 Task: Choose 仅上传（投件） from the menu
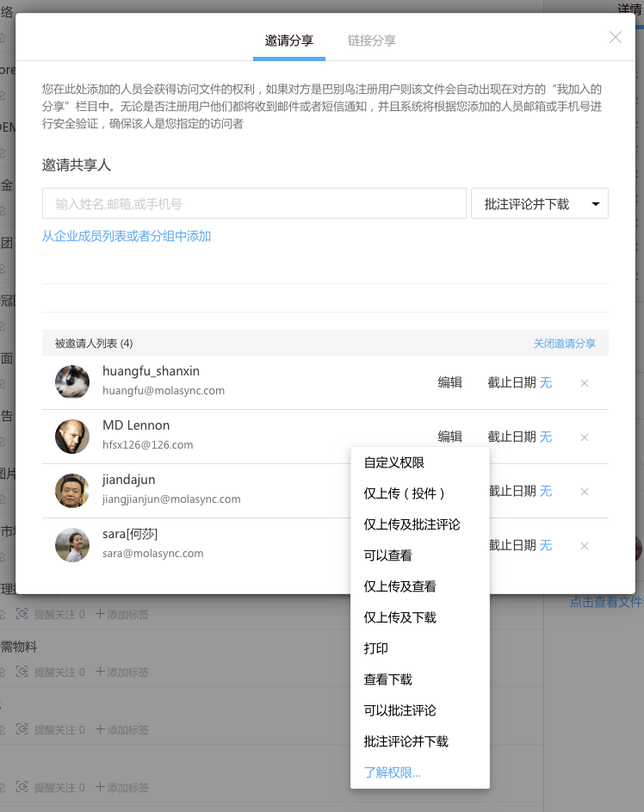pyautogui.click(x=420, y=493)
